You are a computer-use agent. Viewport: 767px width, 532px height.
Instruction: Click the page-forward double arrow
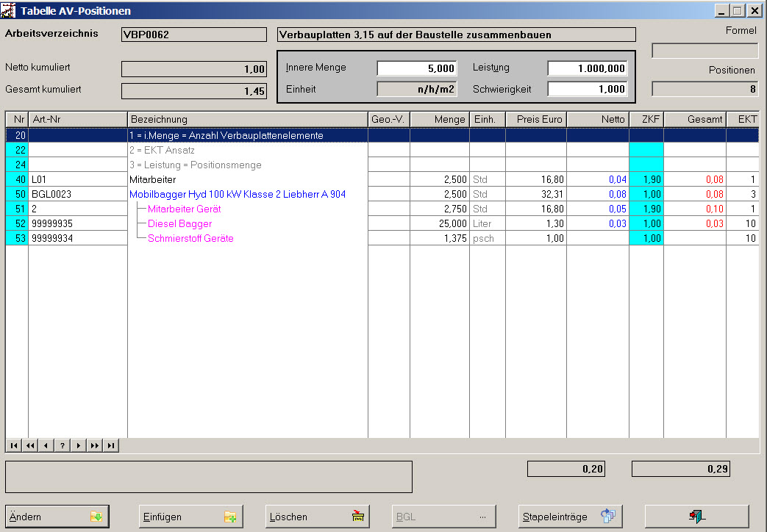click(95, 445)
